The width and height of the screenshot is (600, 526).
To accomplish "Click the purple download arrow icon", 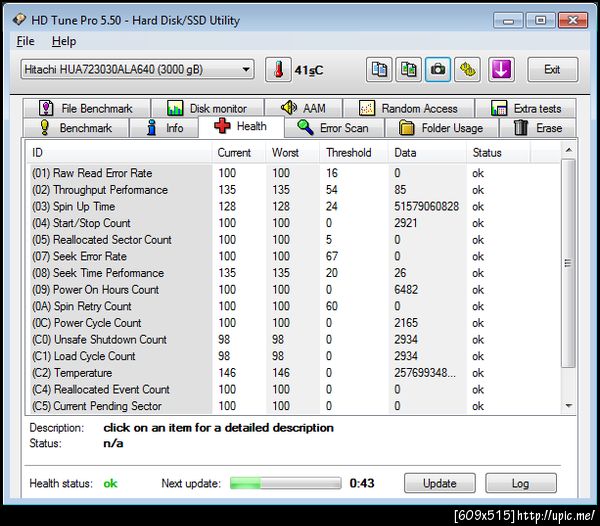I will coord(501,70).
